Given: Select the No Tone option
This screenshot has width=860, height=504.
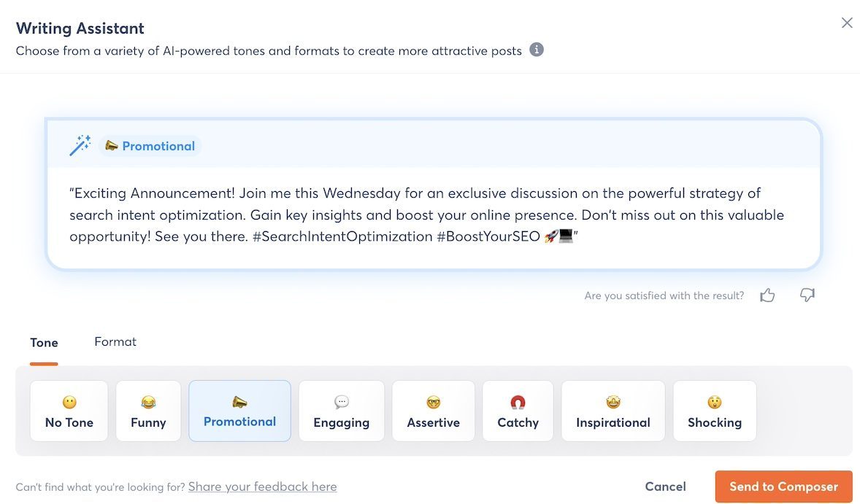Looking at the screenshot, I should (x=69, y=411).
